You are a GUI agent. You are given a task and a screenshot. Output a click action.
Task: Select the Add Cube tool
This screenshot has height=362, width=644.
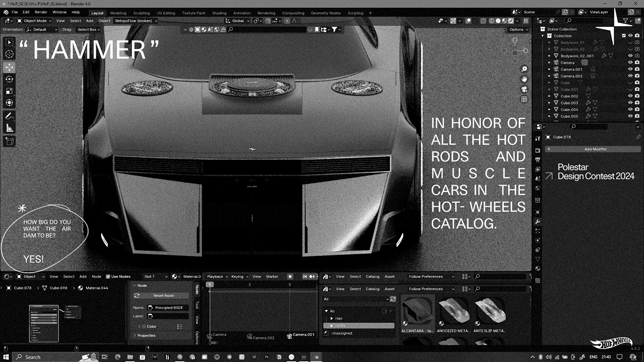(9, 141)
